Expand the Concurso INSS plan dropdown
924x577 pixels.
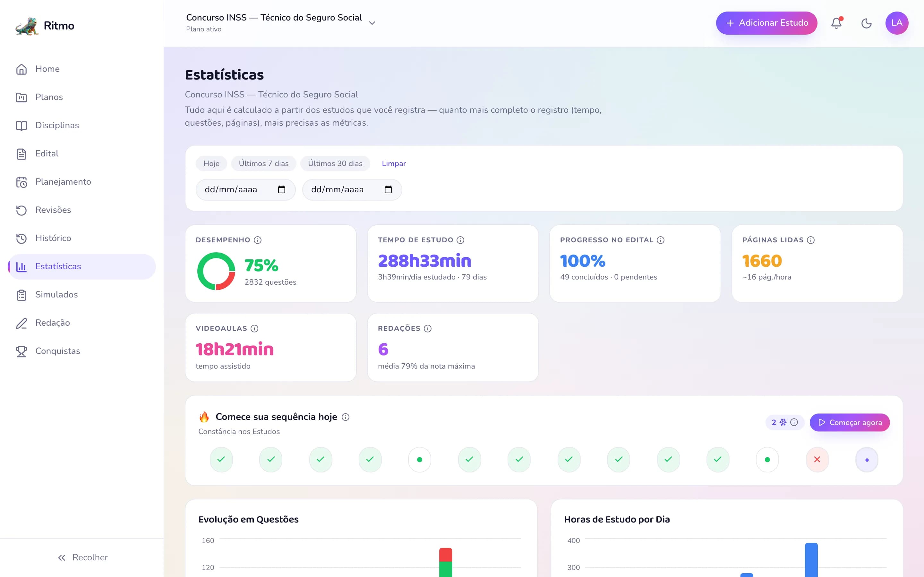(x=372, y=23)
